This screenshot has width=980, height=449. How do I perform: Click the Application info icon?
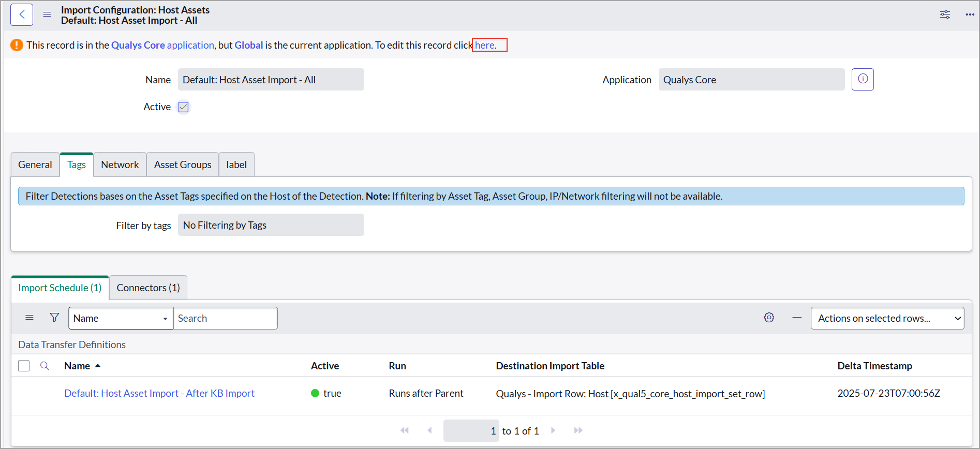click(863, 79)
